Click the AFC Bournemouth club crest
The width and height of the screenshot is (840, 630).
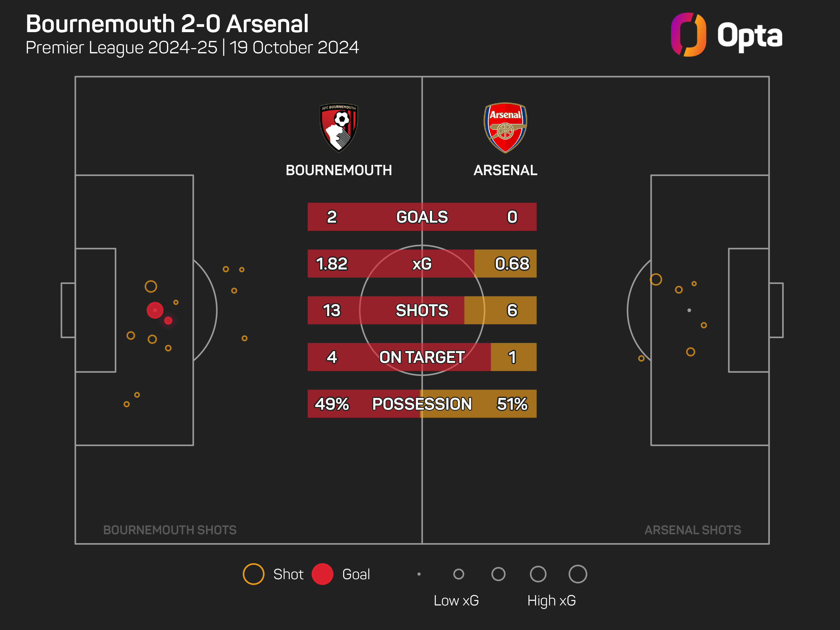pyautogui.click(x=338, y=128)
